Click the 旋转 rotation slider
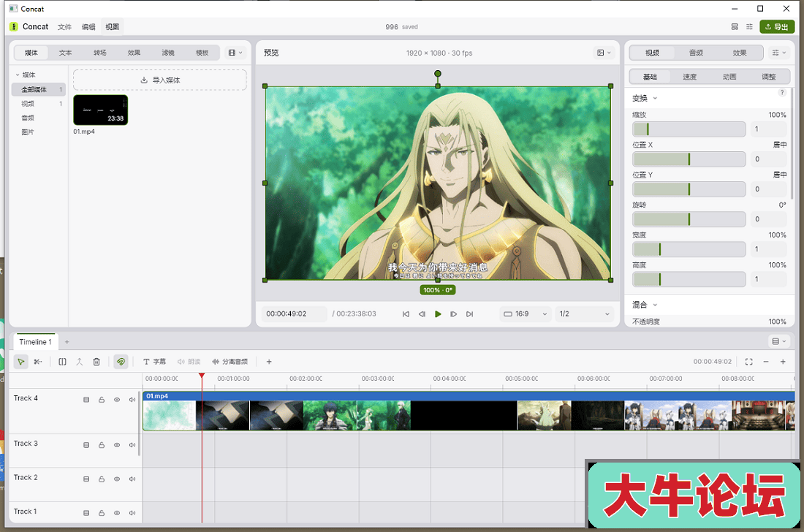 (689, 219)
